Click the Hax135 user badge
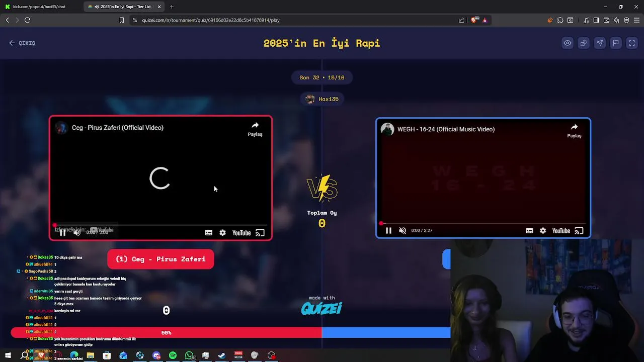This screenshot has height=362, width=644. pos(322,99)
